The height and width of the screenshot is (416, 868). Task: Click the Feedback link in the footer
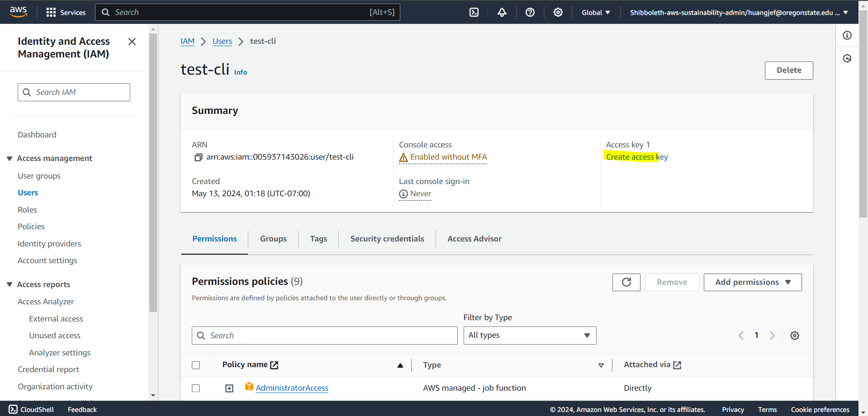coord(82,409)
